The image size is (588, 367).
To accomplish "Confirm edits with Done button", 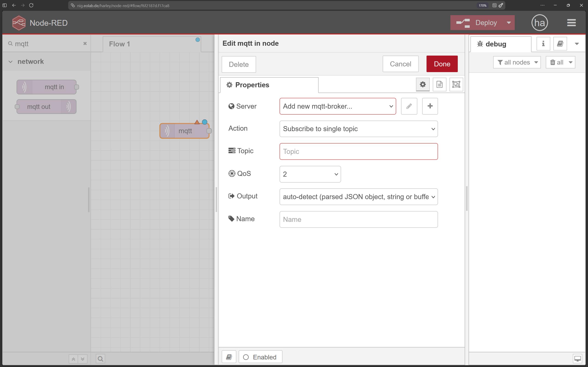I will click(442, 64).
